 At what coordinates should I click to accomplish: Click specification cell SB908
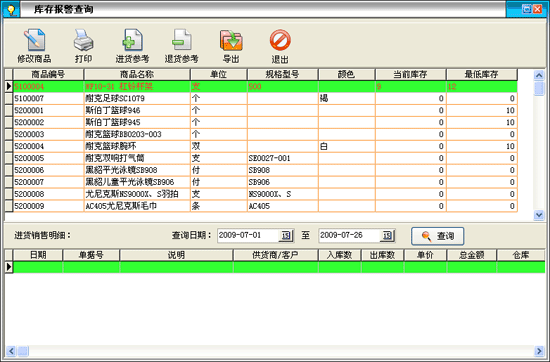coord(283,170)
